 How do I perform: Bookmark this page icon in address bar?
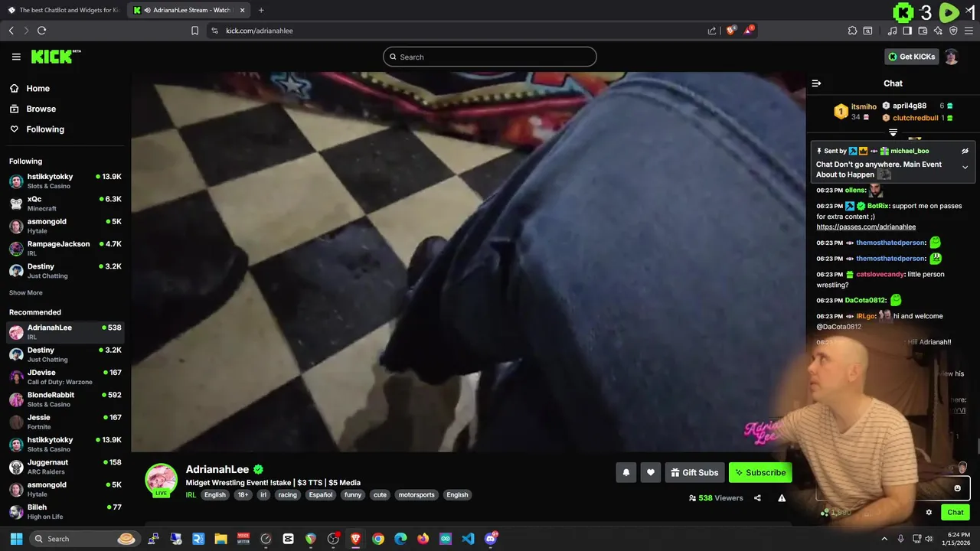click(x=194, y=31)
